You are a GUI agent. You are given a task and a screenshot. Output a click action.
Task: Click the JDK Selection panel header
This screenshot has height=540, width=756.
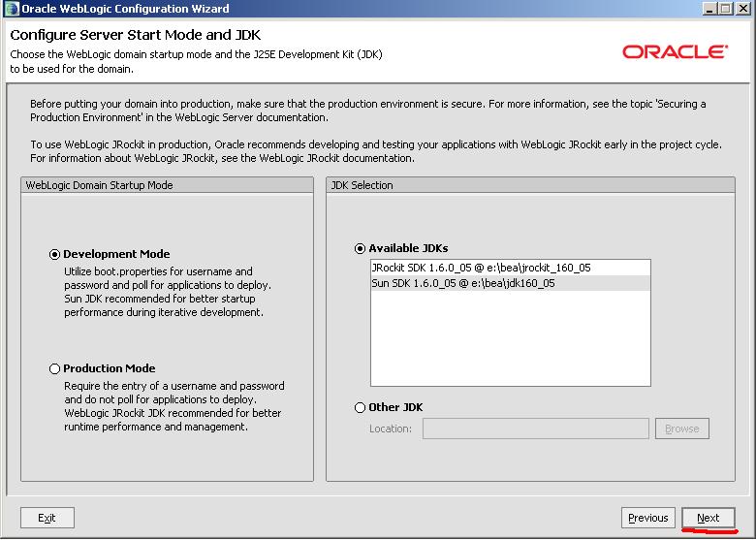point(530,185)
